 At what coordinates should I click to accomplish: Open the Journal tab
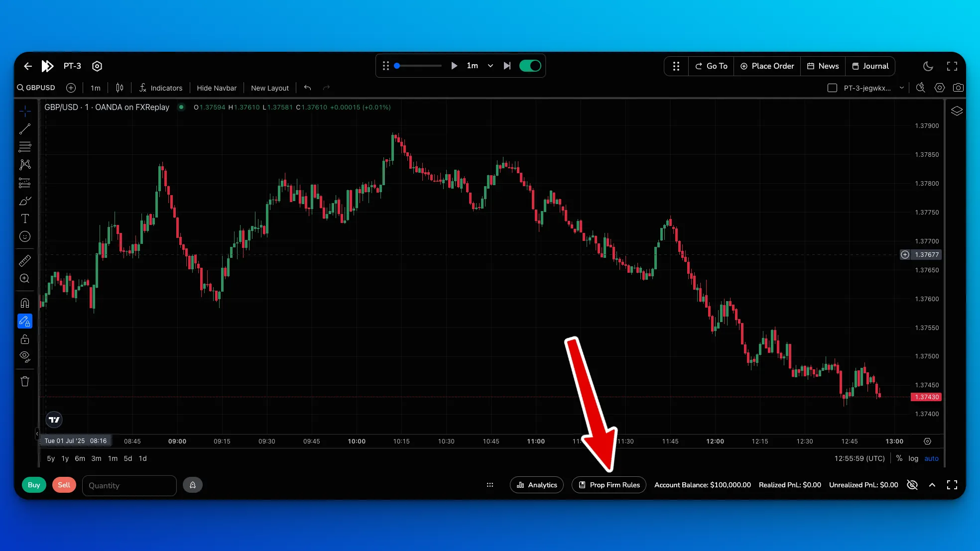pyautogui.click(x=870, y=66)
